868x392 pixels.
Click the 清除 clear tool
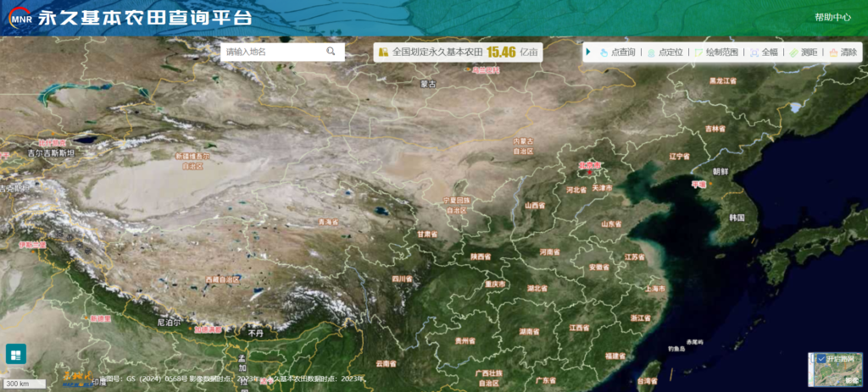pos(843,52)
